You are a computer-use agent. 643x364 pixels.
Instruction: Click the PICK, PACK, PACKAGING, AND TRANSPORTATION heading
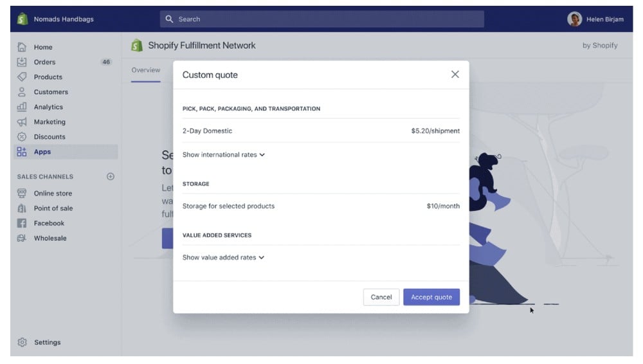click(251, 109)
